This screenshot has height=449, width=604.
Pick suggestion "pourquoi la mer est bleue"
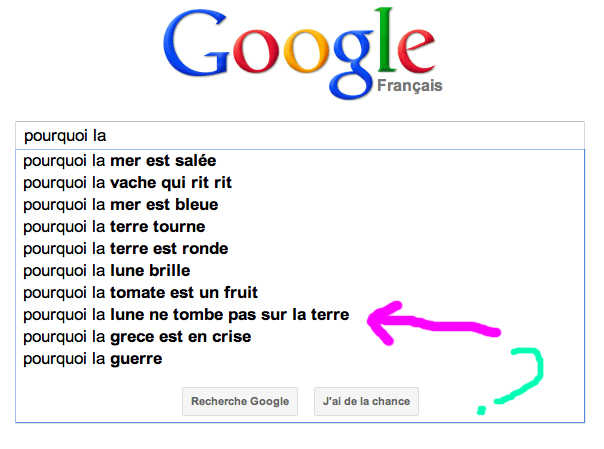(x=121, y=205)
